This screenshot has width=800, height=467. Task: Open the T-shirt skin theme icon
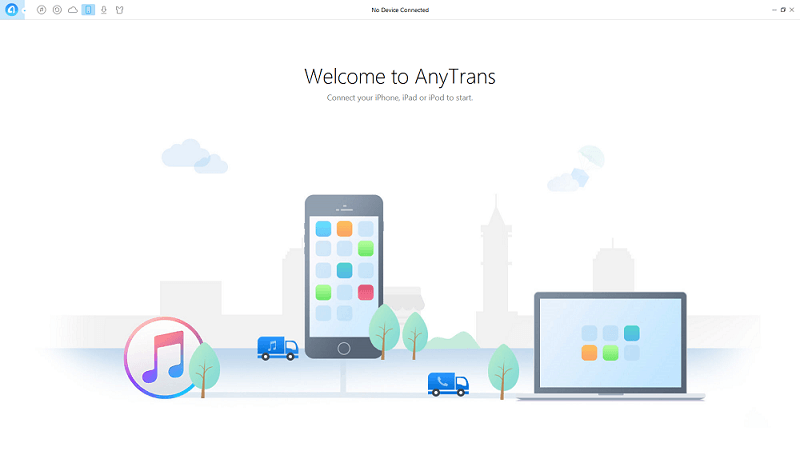[119, 10]
